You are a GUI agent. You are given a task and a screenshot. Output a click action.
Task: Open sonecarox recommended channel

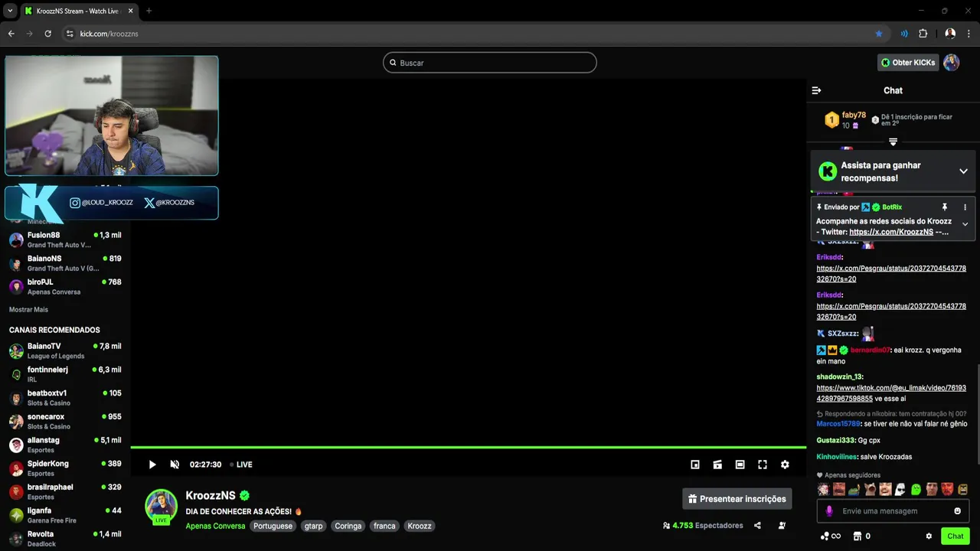(65, 422)
